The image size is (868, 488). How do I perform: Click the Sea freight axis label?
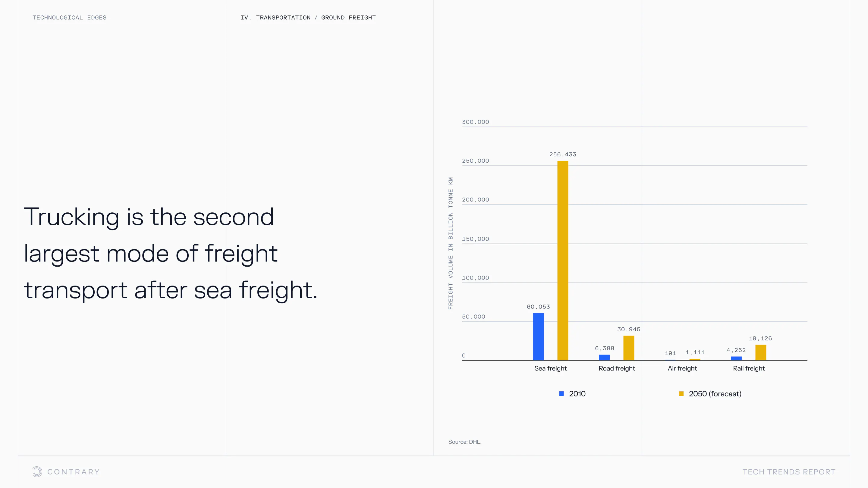550,368
